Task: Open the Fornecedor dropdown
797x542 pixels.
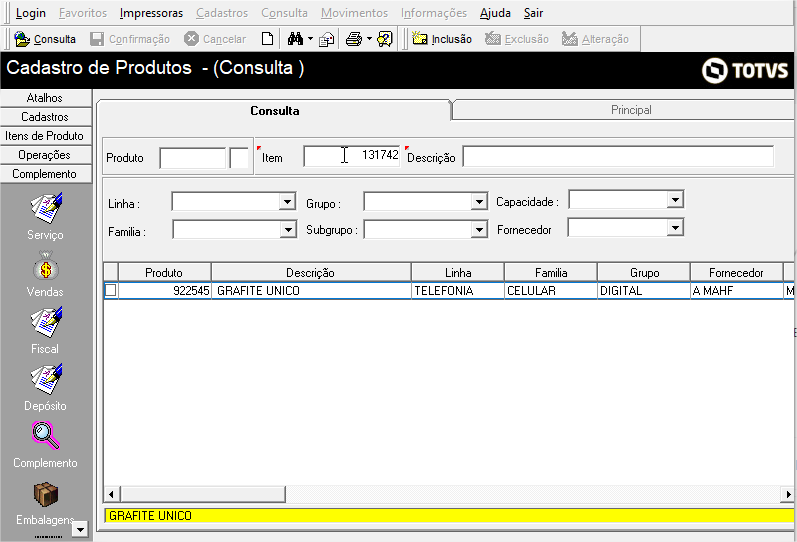Action: (675, 228)
